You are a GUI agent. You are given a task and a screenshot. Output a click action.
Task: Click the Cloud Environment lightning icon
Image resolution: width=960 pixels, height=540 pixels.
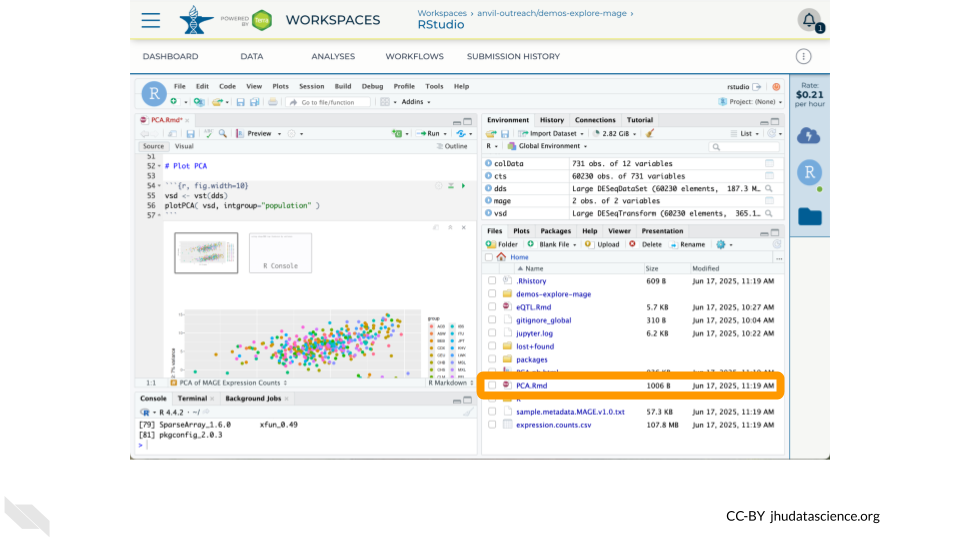click(809, 136)
